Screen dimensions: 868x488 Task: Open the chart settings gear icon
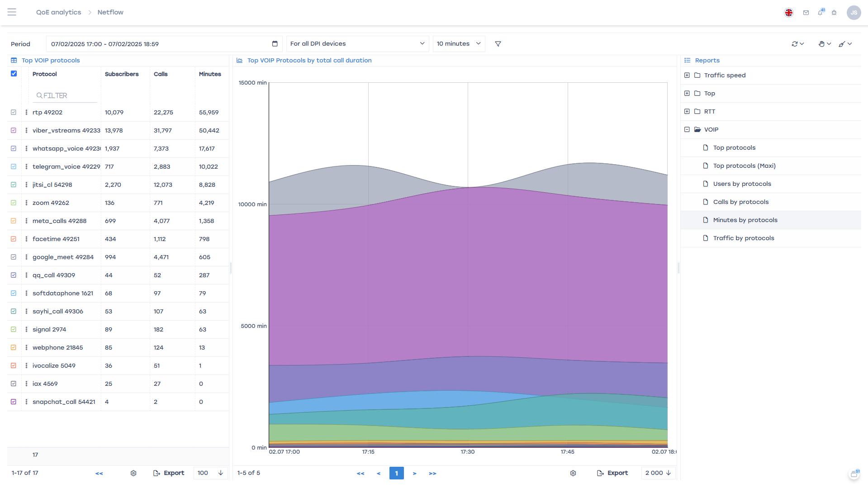click(573, 473)
